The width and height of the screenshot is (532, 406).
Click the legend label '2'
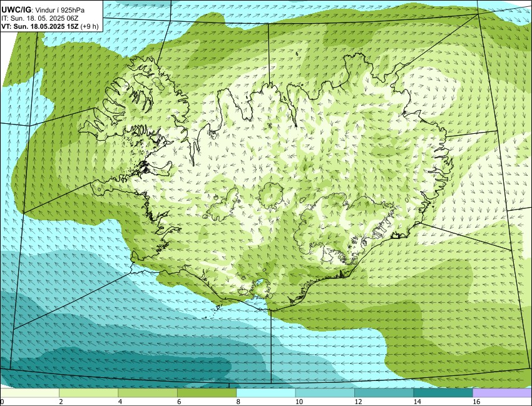point(60,402)
